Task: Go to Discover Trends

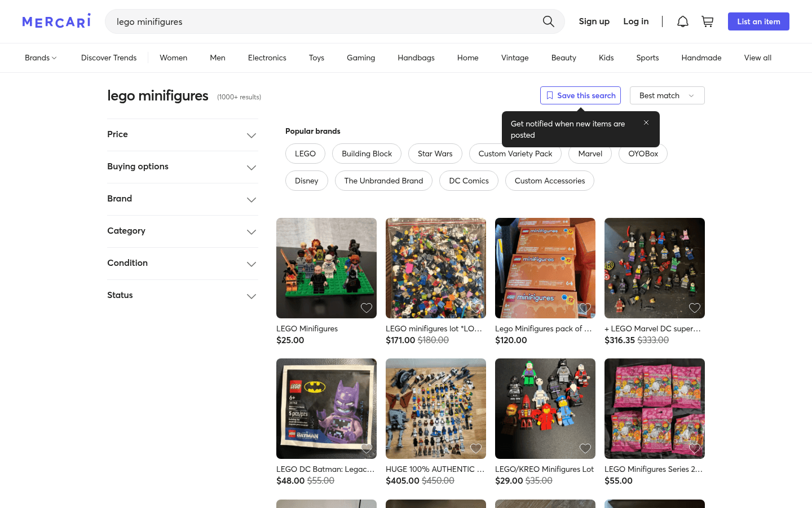Action: 109,58
